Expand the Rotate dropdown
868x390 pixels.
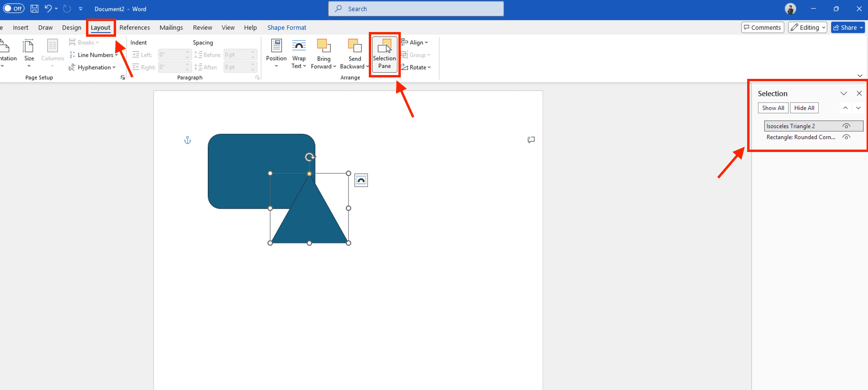point(416,67)
